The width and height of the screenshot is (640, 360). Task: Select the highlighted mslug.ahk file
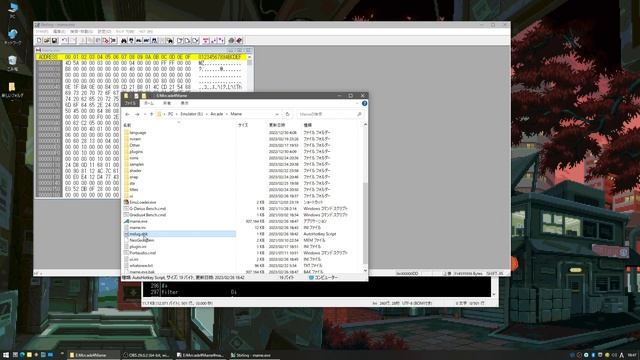pos(180,234)
